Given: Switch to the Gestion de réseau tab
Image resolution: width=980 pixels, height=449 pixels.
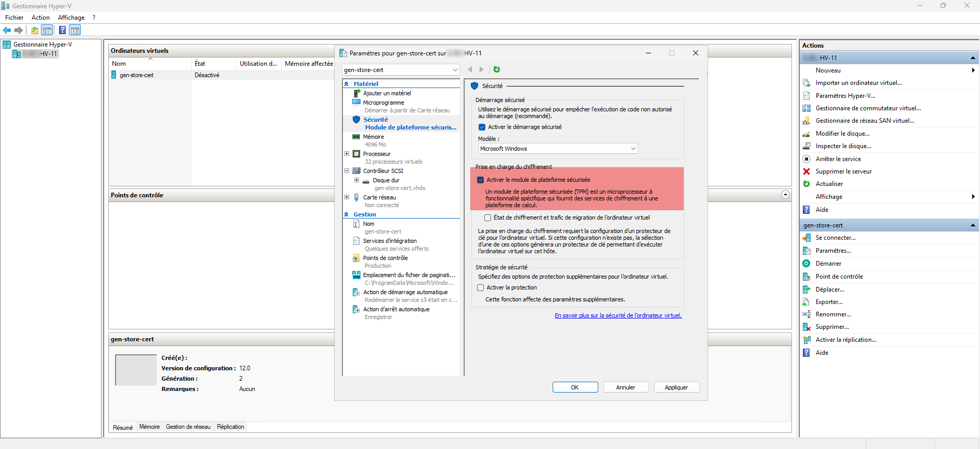Looking at the screenshot, I should [x=188, y=427].
